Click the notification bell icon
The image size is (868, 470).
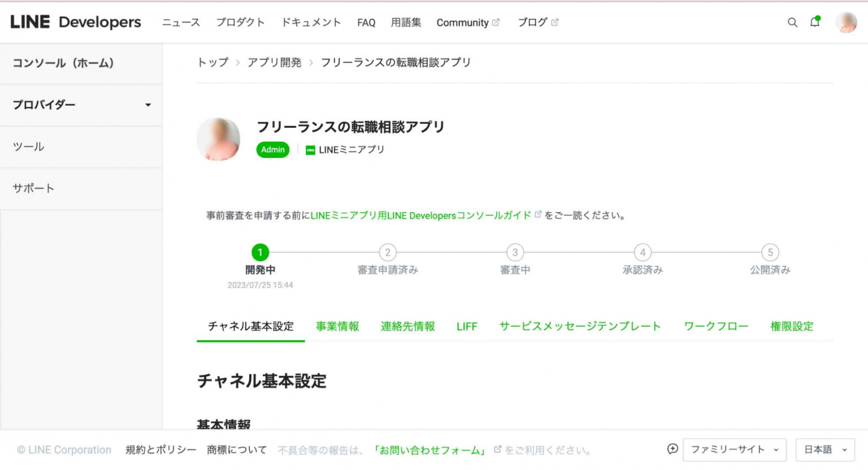click(814, 23)
